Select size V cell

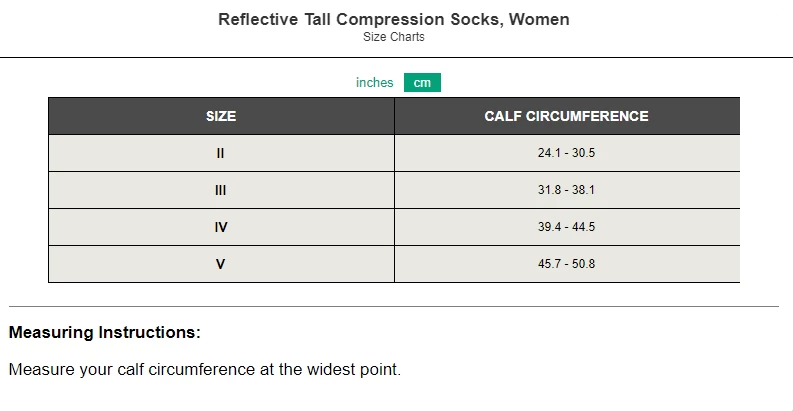tap(221, 264)
